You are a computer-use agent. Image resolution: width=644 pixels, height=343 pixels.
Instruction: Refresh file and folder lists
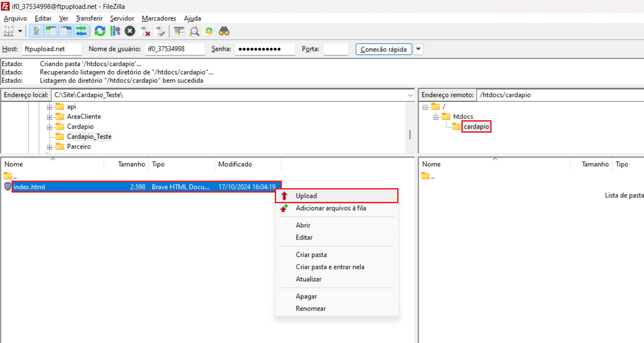[x=100, y=31]
